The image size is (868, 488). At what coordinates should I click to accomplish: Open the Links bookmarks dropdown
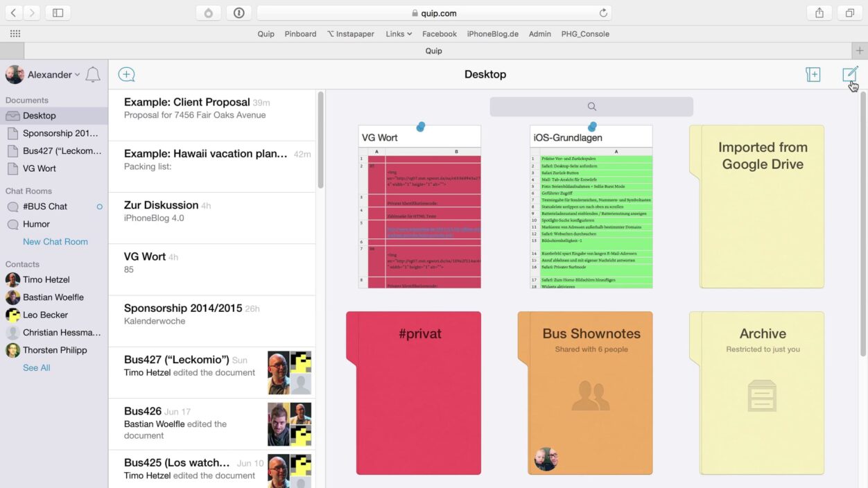(399, 33)
